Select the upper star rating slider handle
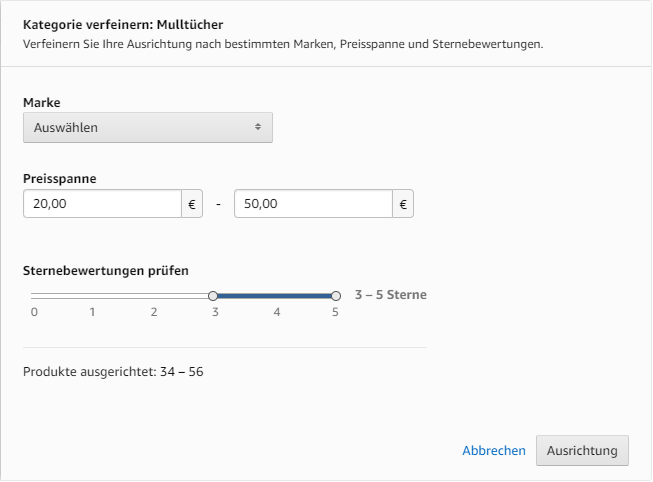653x482 pixels. (336, 296)
